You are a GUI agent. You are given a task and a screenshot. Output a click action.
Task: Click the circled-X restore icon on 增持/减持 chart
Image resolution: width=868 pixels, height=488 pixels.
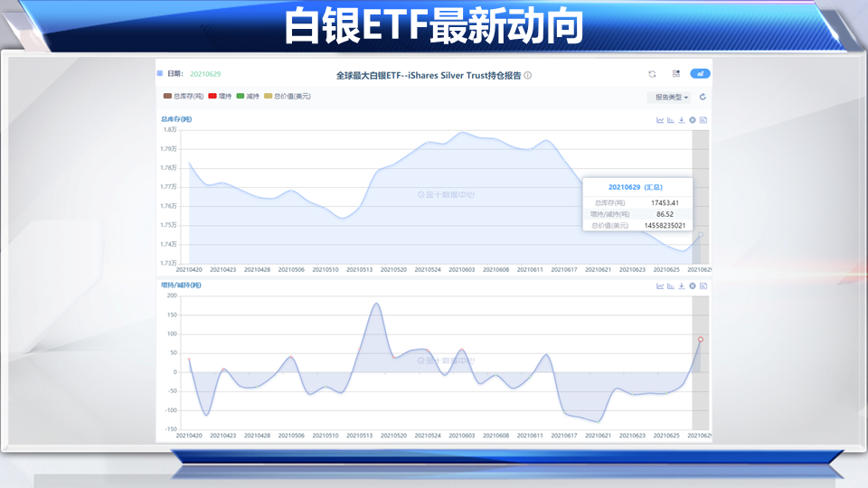tap(693, 286)
